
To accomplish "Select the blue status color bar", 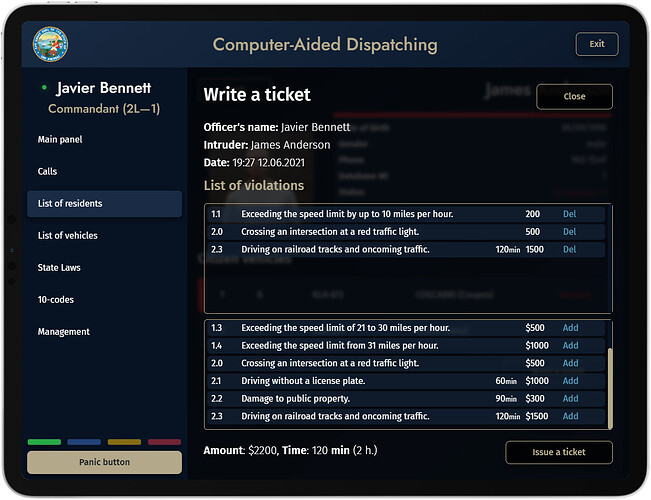I will tap(84, 442).
